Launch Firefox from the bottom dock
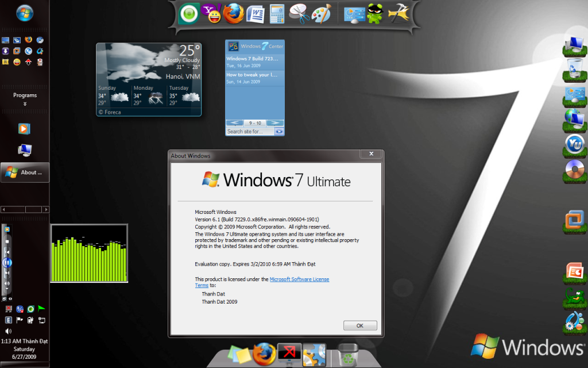This screenshot has height=368, width=588. click(x=264, y=354)
